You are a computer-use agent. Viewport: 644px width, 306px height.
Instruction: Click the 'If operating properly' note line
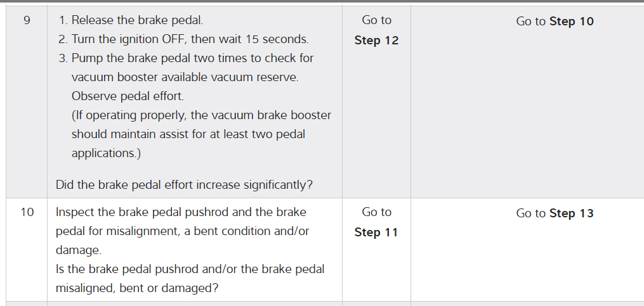[201, 115]
